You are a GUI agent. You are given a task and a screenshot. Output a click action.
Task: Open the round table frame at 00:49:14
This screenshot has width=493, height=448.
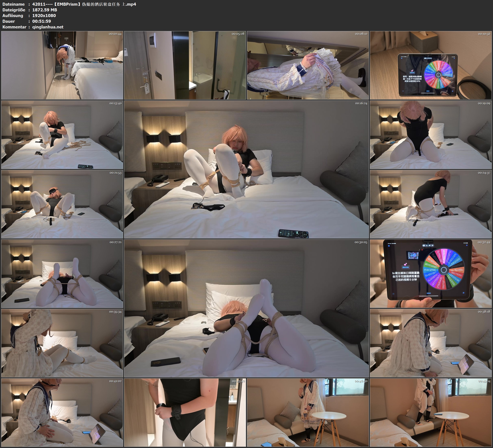click(431, 412)
